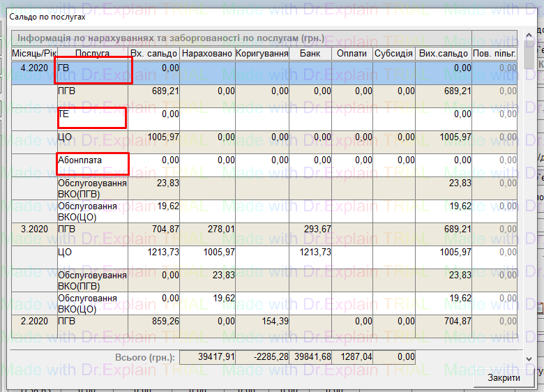Click the Послуга column header
The width and height of the screenshot is (544, 392).
pyautogui.click(x=92, y=54)
